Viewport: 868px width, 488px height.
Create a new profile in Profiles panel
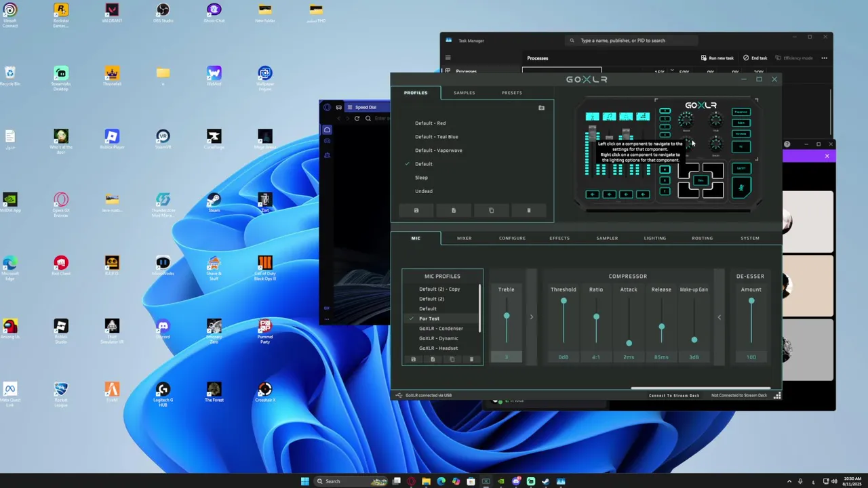point(454,210)
